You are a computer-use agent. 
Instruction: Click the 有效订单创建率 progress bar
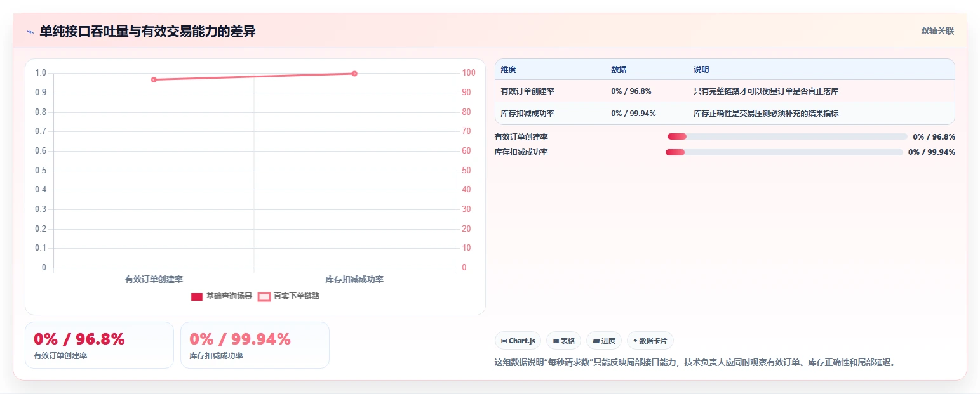coord(787,136)
